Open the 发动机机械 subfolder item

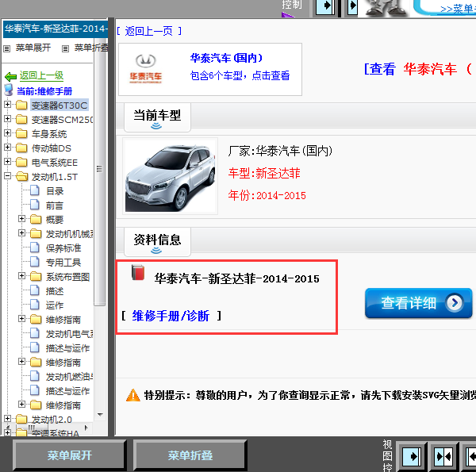click(x=70, y=234)
